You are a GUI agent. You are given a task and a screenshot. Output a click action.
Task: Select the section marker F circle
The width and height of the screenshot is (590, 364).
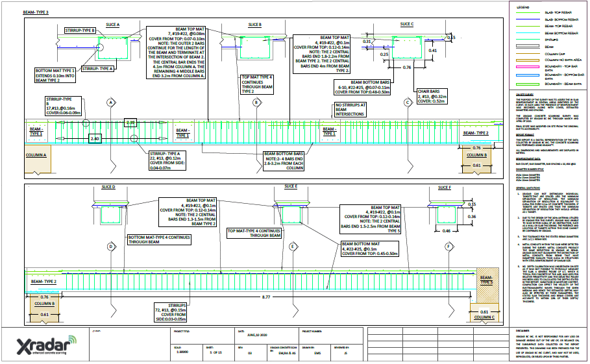pyautogui.click(x=449, y=247)
